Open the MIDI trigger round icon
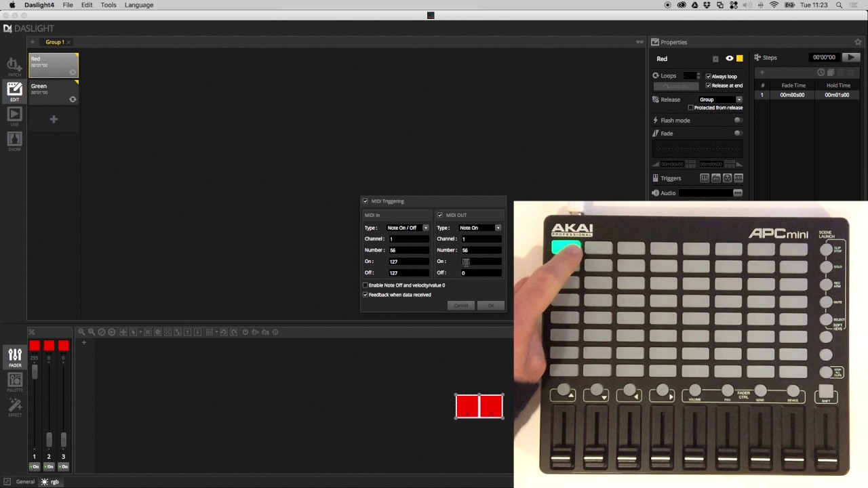 coord(727,178)
